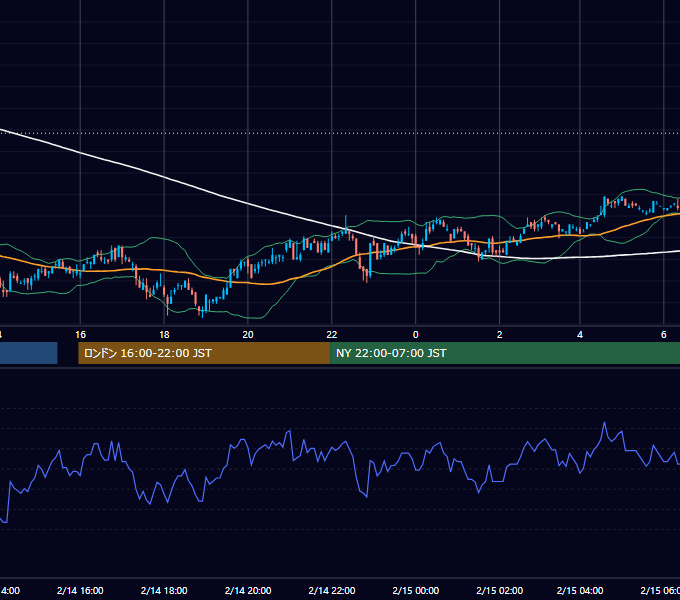Click the 2/15 04:00 date label
Viewport: 680px width, 600px height.
point(580,591)
